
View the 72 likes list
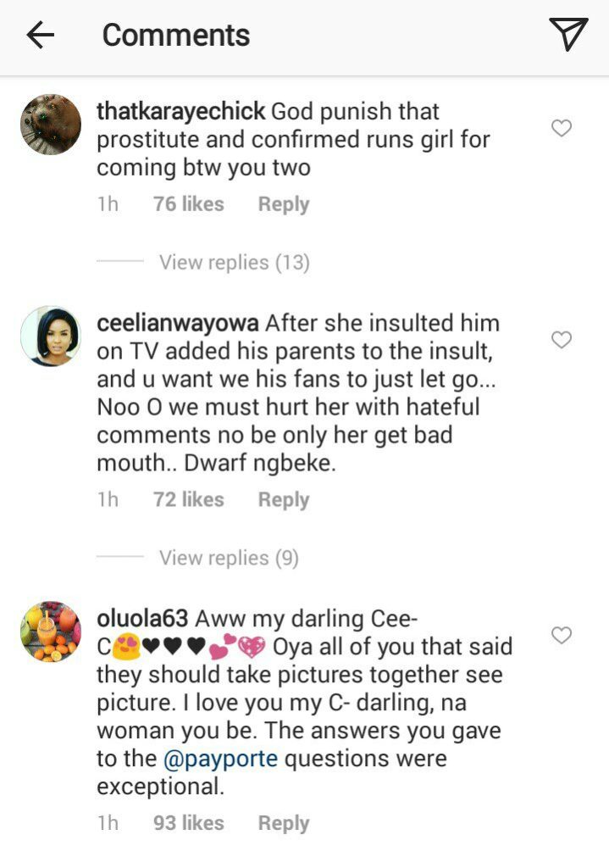pyautogui.click(x=188, y=500)
